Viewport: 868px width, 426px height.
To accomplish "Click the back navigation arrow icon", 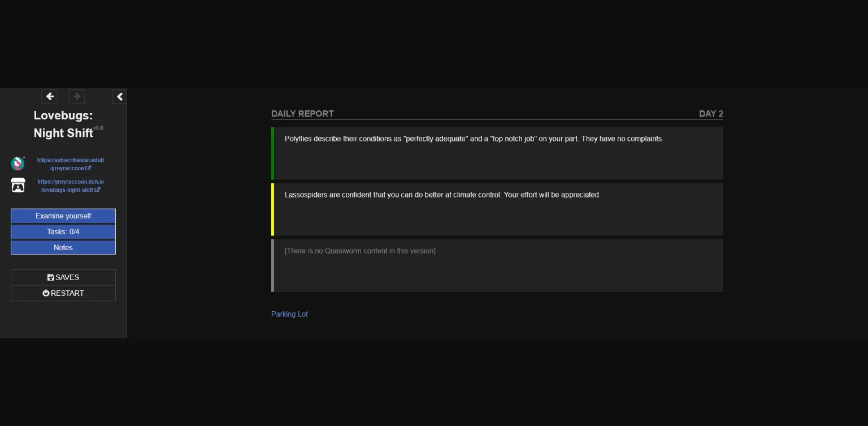I will (50, 96).
